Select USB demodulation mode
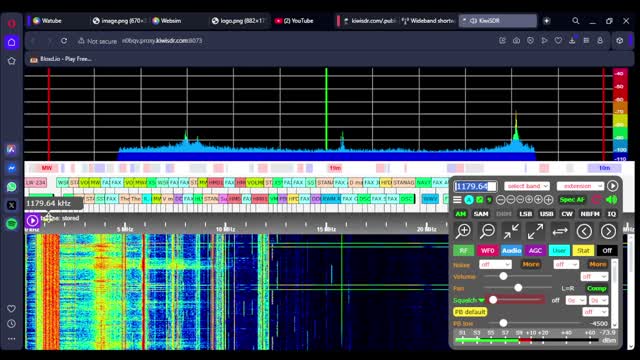The image size is (640, 360). point(546,214)
